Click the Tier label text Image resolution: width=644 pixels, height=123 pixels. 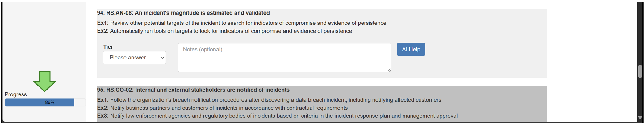coord(108,47)
